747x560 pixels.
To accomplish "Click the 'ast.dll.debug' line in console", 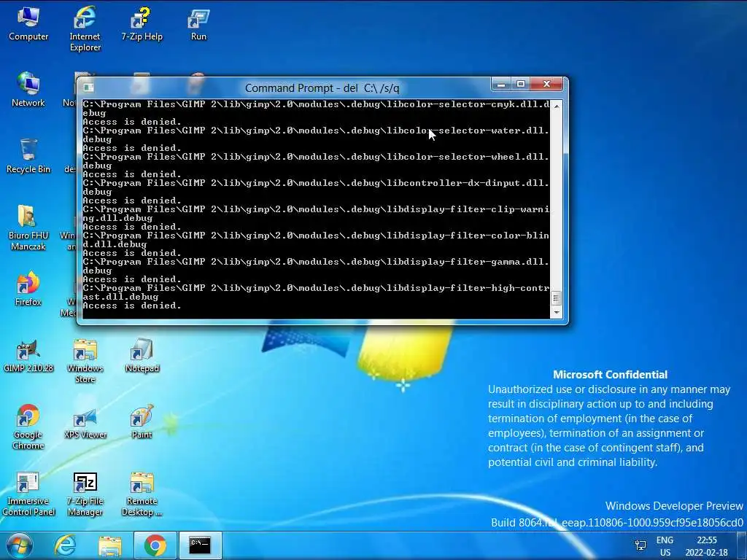I will (x=120, y=297).
